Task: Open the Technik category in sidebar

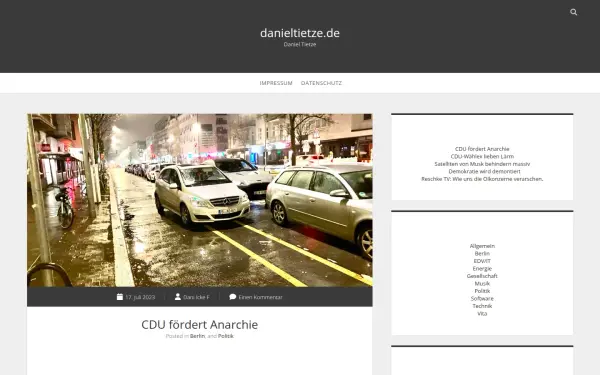Action: pyautogui.click(x=482, y=306)
